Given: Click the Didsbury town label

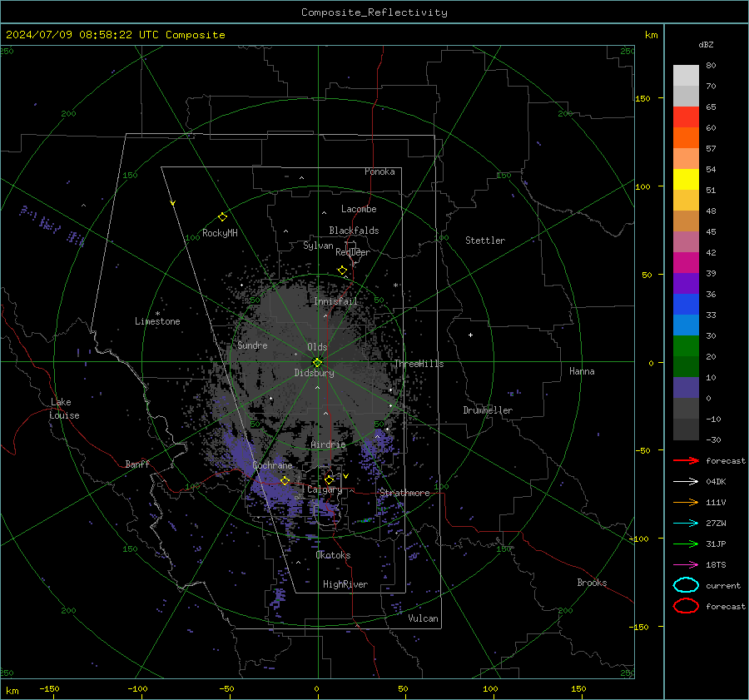Looking at the screenshot, I should click(x=314, y=373).
